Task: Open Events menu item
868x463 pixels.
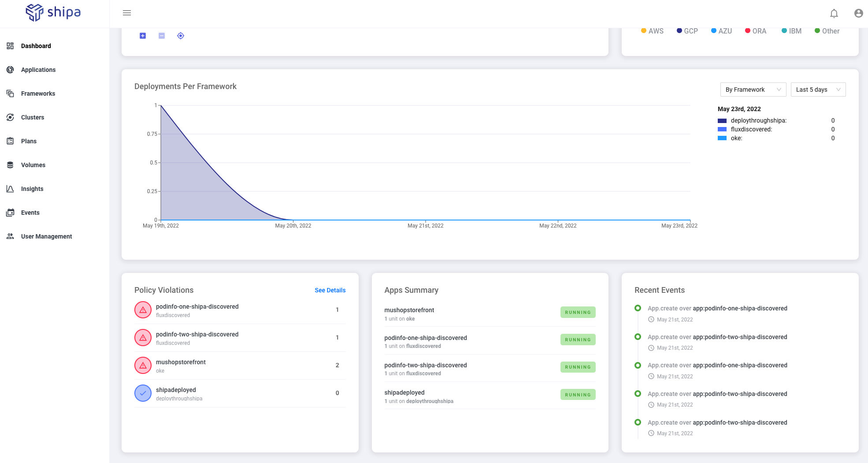Action: coord(30,213)
